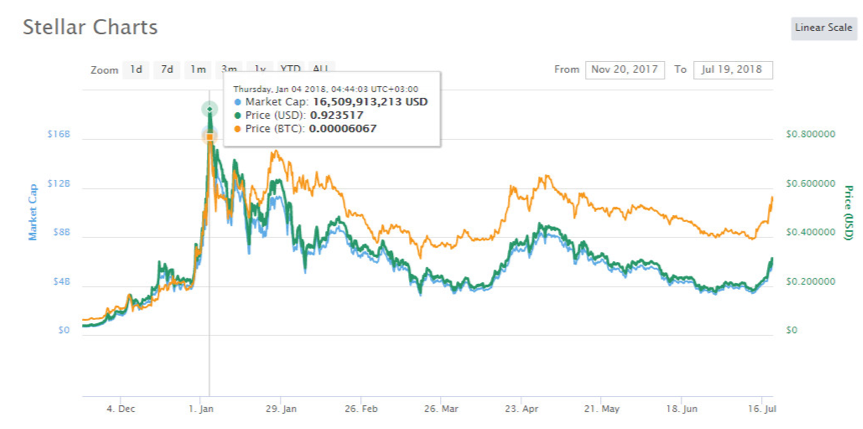Click the From date field Nov 20, 2017
This screenshot has width=863, height=429.
[625, 69]
